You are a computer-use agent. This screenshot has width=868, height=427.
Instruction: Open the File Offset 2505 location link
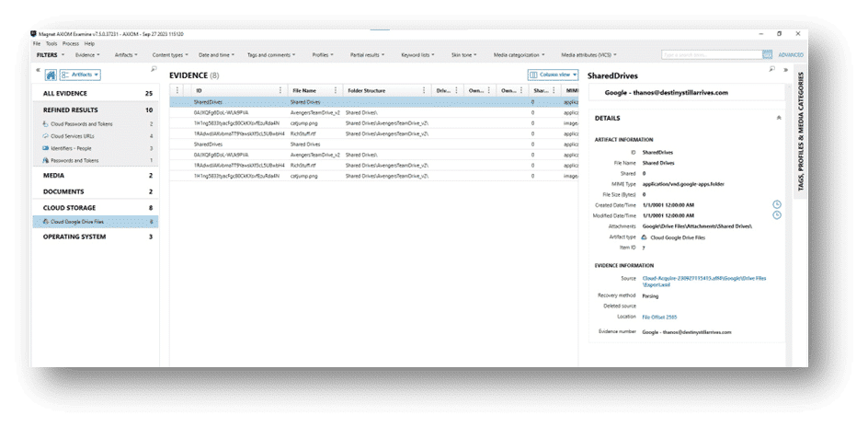(x=659, y=317)
